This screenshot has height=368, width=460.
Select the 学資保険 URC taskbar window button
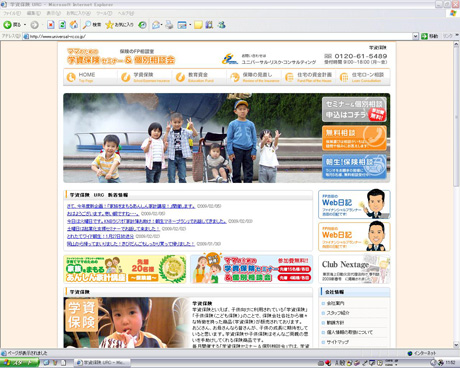102,363
